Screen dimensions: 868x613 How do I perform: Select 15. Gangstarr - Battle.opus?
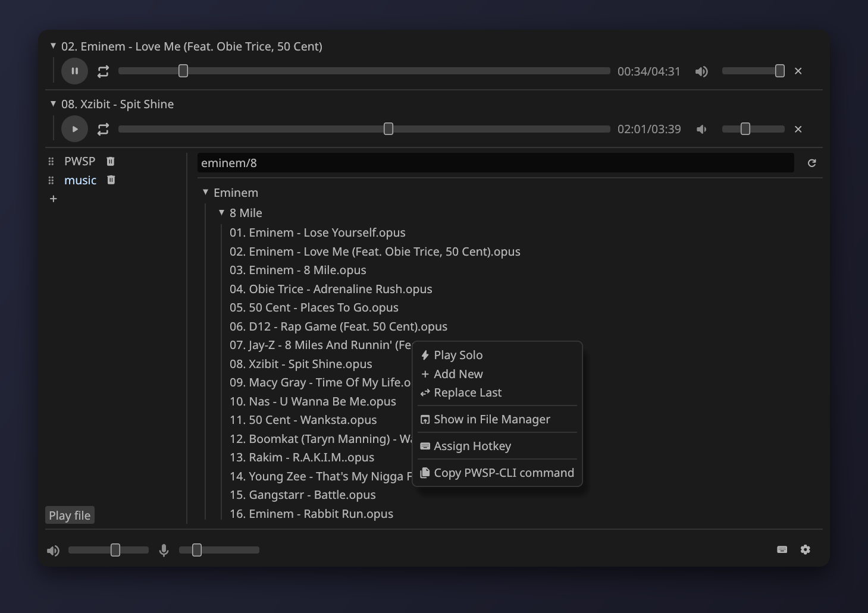[303, 495]
